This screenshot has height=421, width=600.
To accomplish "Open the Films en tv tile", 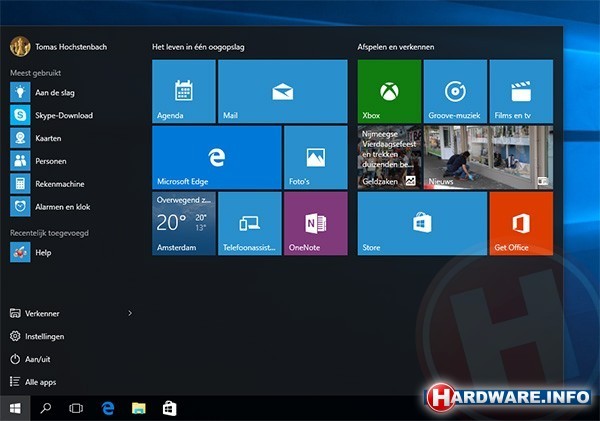I will tap(521, 91).
